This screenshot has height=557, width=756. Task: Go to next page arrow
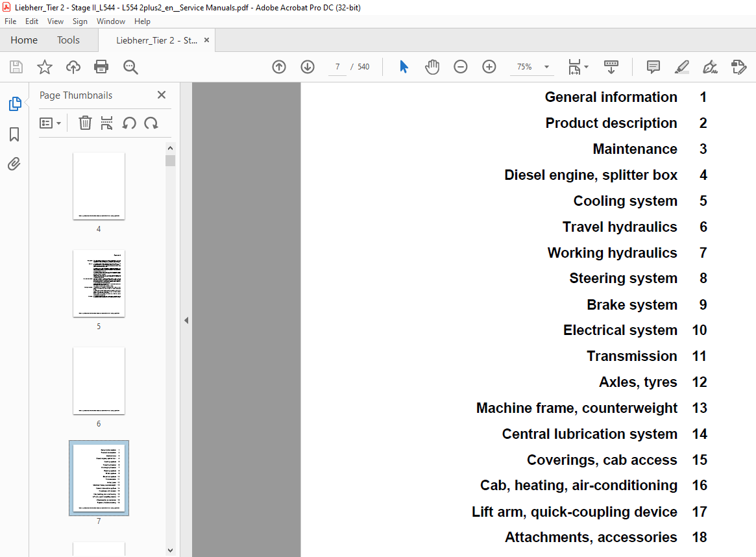tap(308, 67)
